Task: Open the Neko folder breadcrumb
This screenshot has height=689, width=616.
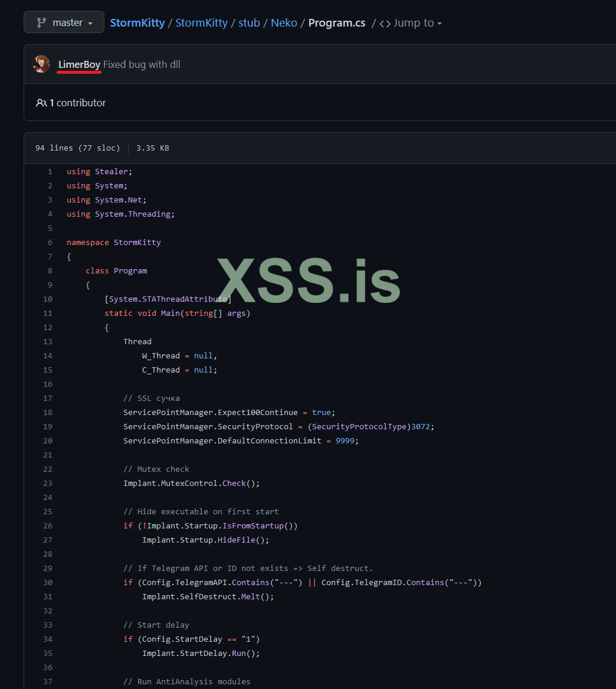Action: 284,23
